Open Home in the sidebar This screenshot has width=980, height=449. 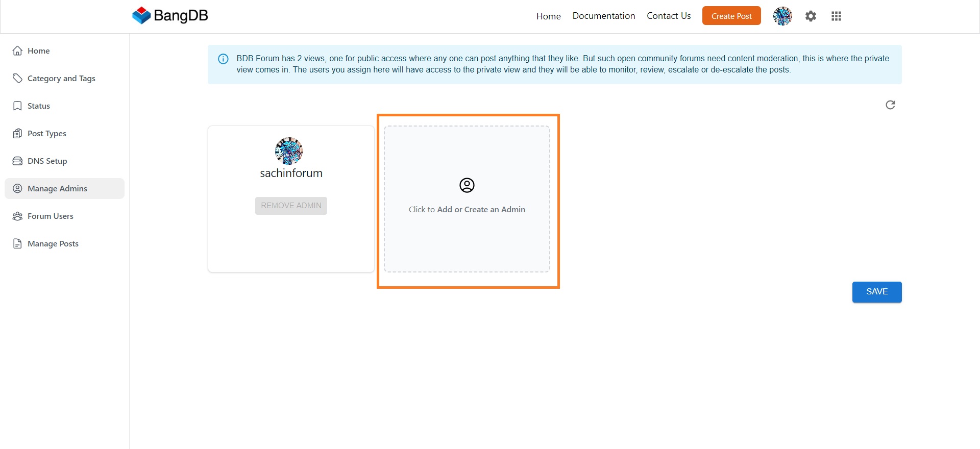[64, 51]
